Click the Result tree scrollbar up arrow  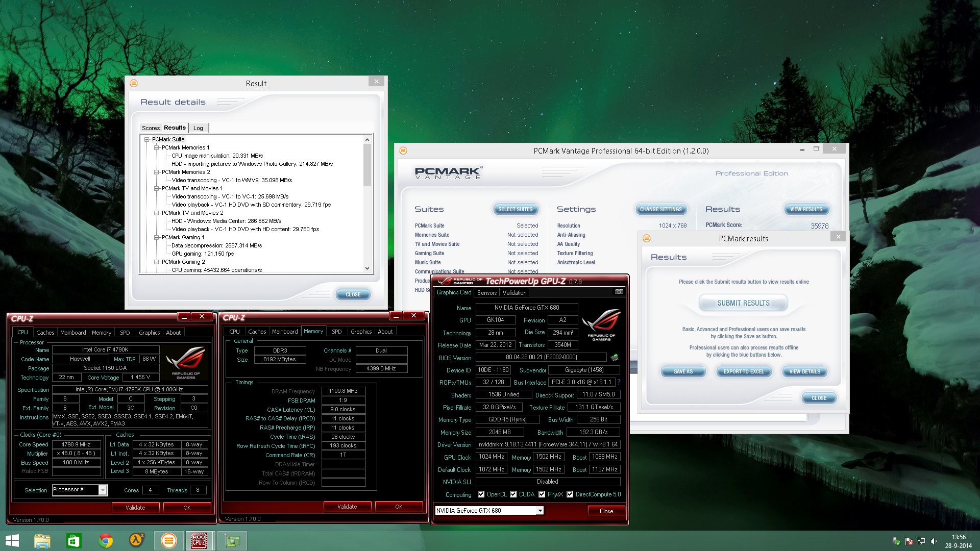coord(367,140)
